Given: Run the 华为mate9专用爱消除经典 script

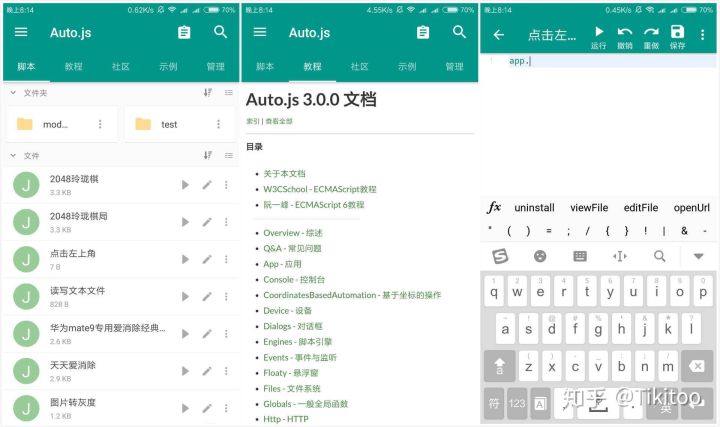Looking at the screenshot, I should (x=185, y=334).
